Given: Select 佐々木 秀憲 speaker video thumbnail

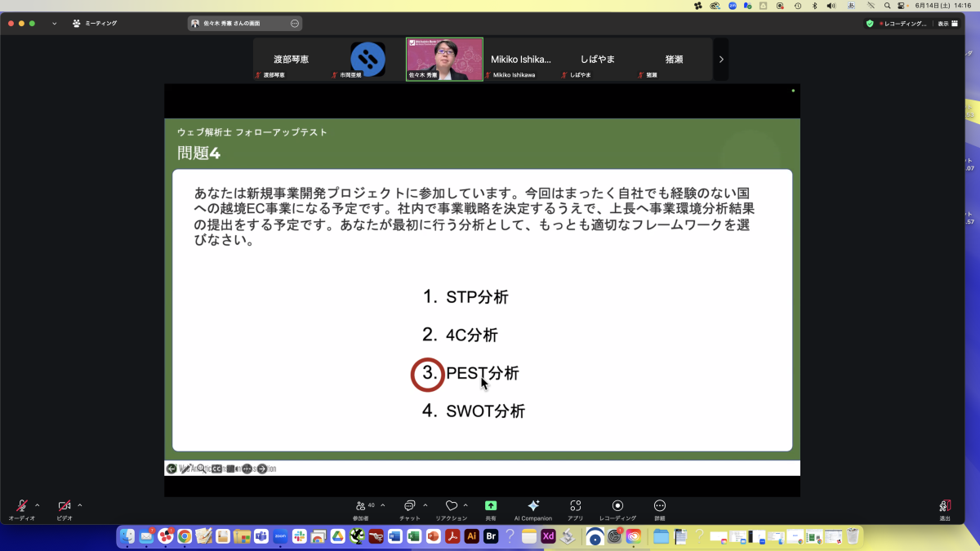Looking at the screenshot, I should point(444,59).
